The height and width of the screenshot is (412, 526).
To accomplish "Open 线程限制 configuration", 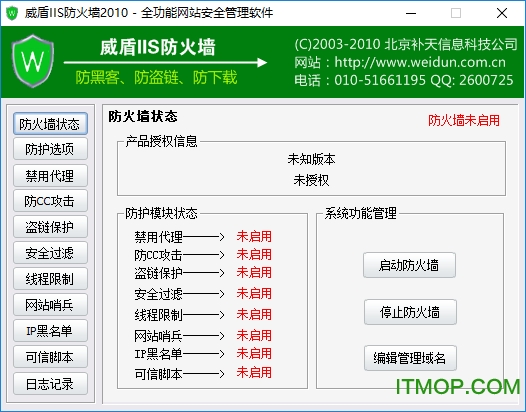I will 50,279.
